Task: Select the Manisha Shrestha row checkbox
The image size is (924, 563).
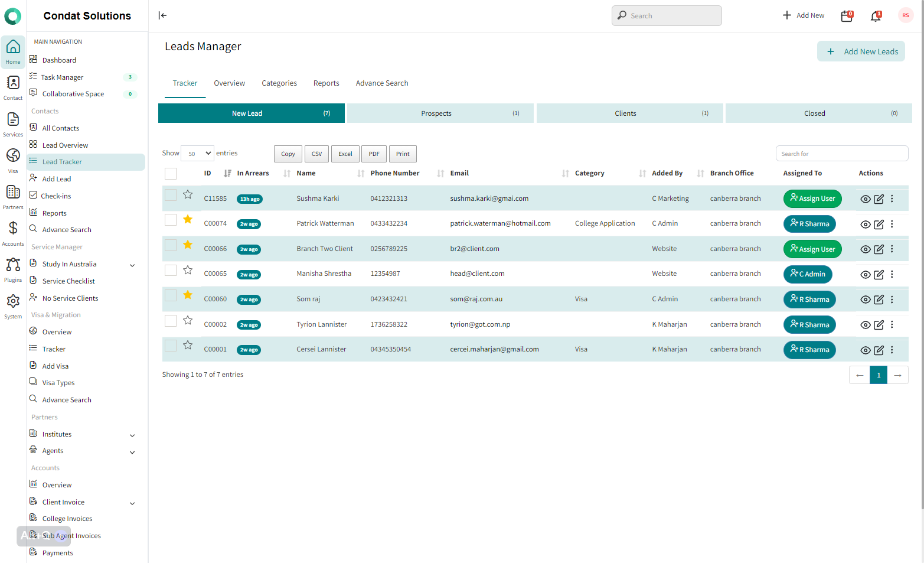Action: point(171,270)
